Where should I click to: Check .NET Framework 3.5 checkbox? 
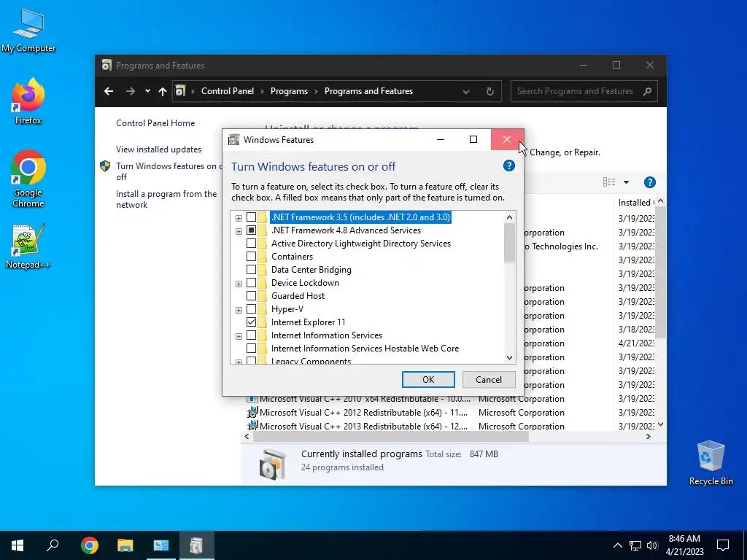pos(251,217)
